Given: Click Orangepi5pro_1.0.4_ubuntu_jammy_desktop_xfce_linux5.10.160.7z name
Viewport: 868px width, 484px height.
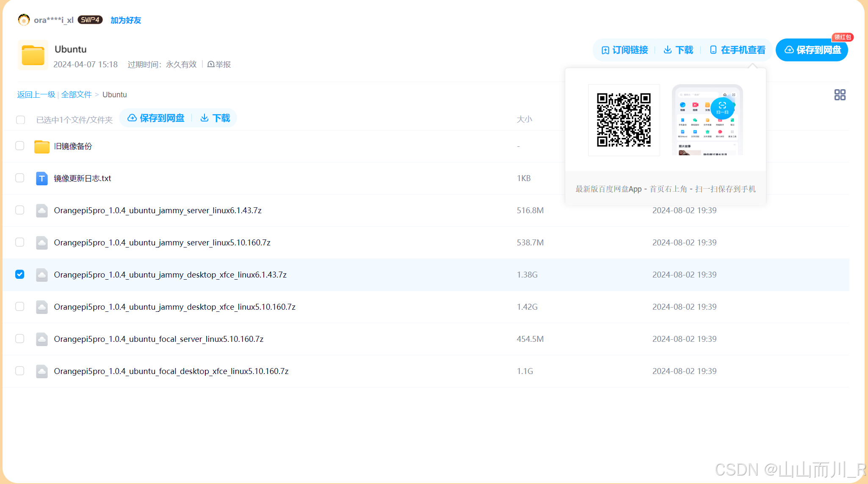Looking at the screenshot, I should (x=175, y=307).
